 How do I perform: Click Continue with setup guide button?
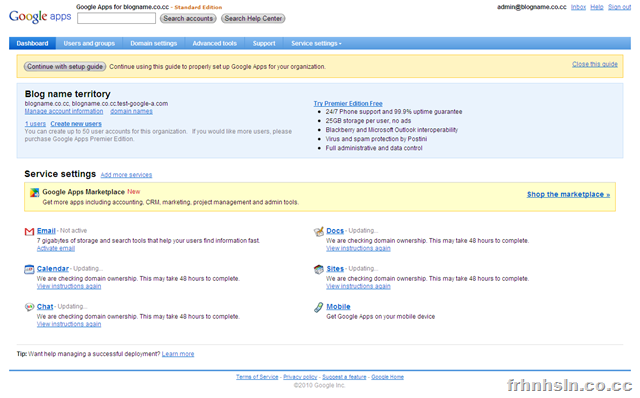[x=65, y=67]
